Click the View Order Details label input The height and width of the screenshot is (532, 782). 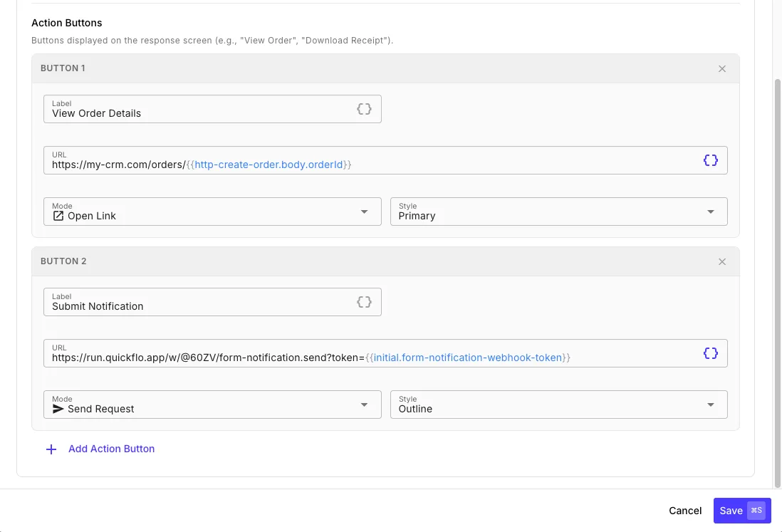178,113
